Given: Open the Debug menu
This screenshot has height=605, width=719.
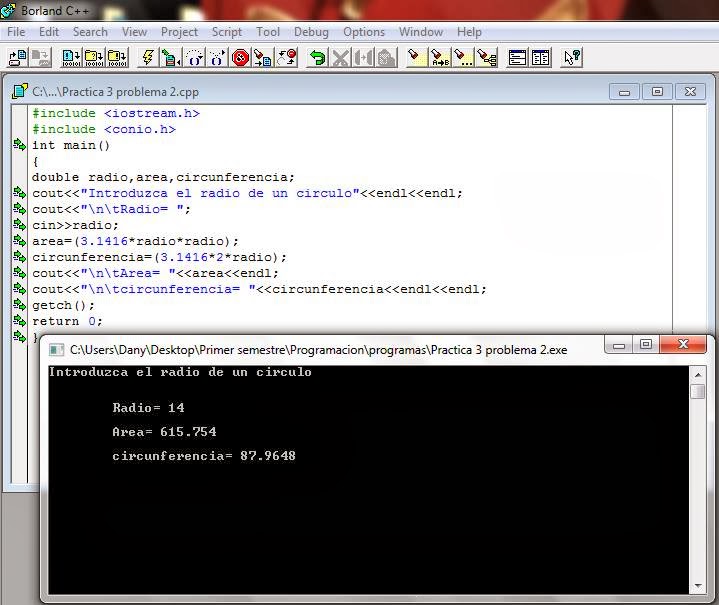Looking at the screenshot, I should click(311, 32).
